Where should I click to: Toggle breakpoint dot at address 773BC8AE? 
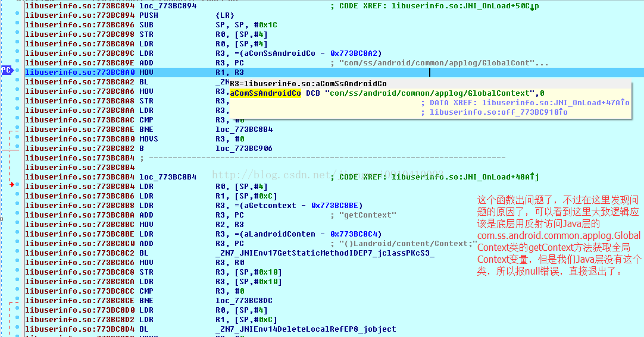17,128
